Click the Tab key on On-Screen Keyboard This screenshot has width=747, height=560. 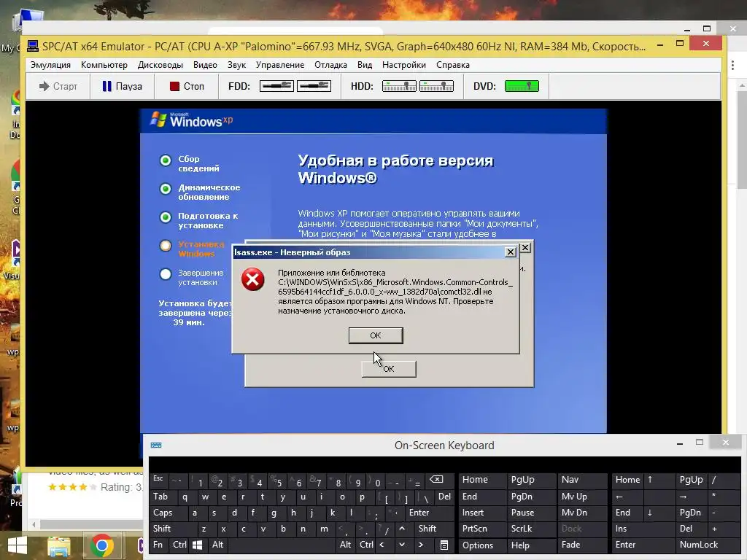[161, 497]
